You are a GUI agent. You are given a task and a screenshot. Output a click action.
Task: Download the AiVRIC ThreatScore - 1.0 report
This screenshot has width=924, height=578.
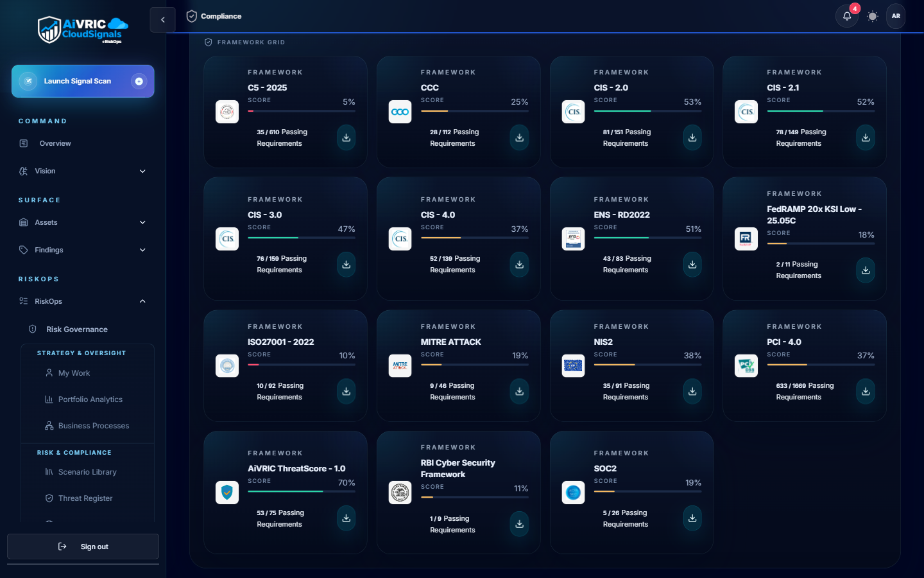point(346,518)
